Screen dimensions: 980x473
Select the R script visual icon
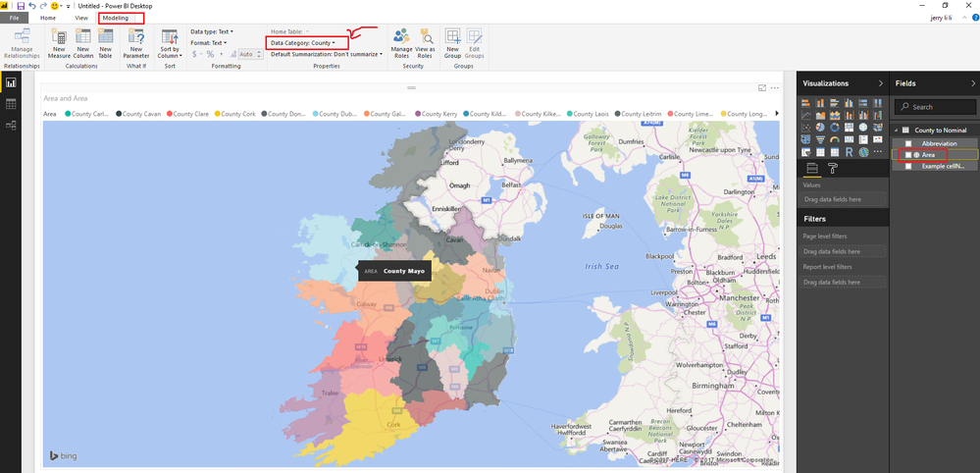[850, 151]
